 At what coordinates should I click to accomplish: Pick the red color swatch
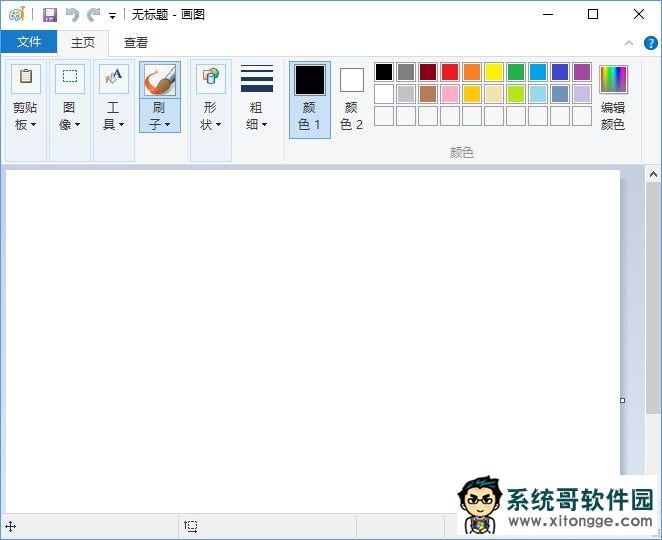click(x=450, y=72)
